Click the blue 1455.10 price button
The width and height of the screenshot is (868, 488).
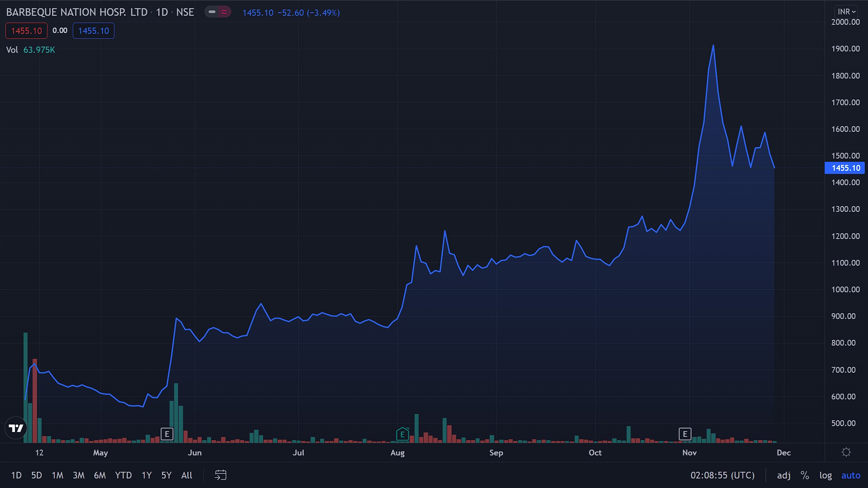(x=94, y=31)
